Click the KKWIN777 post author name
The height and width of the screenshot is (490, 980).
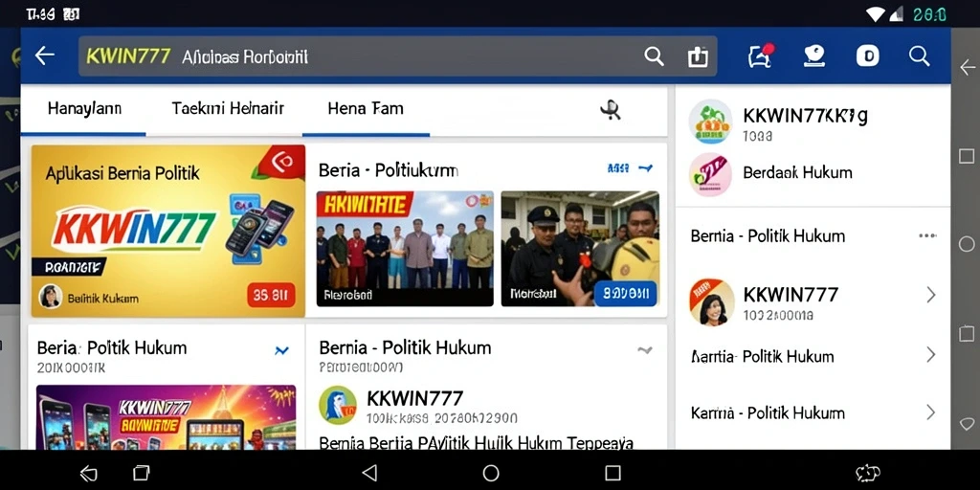[415, 398]
